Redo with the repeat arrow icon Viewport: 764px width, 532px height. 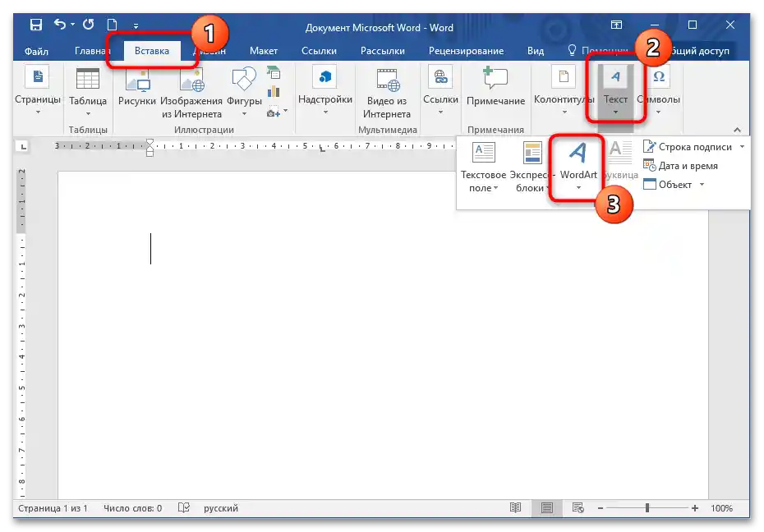click(88, 25)
